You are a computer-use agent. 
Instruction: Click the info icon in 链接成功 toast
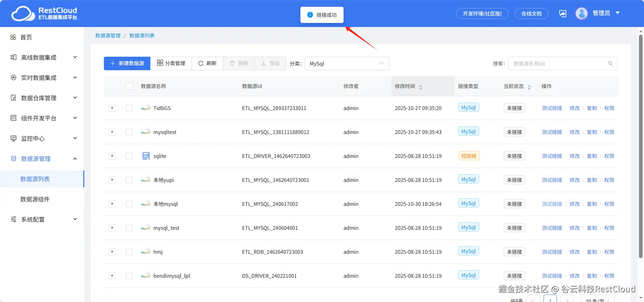310,15
